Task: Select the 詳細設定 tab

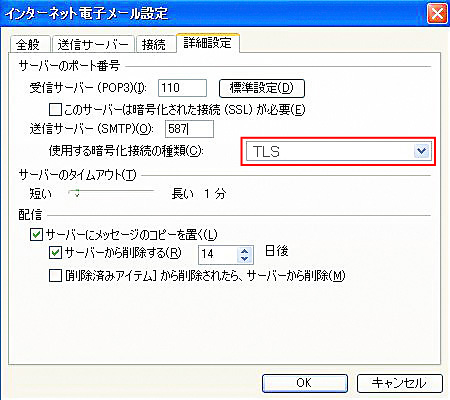Action: 207,43
